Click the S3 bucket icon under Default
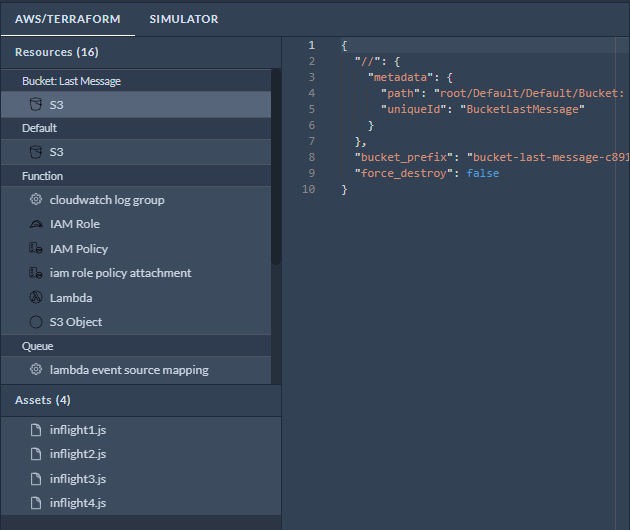This screenshot has width=630, height=530. [x=36, y=152]
